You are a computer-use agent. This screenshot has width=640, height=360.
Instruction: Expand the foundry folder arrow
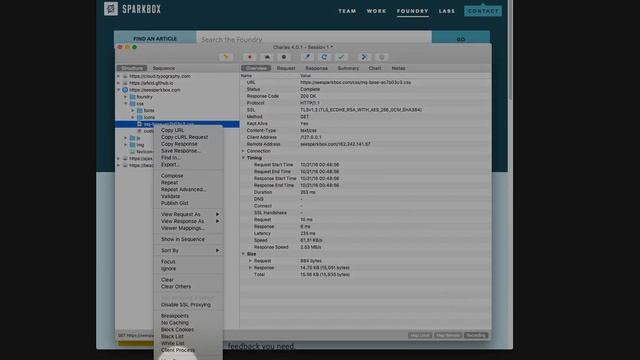[126, 97]
